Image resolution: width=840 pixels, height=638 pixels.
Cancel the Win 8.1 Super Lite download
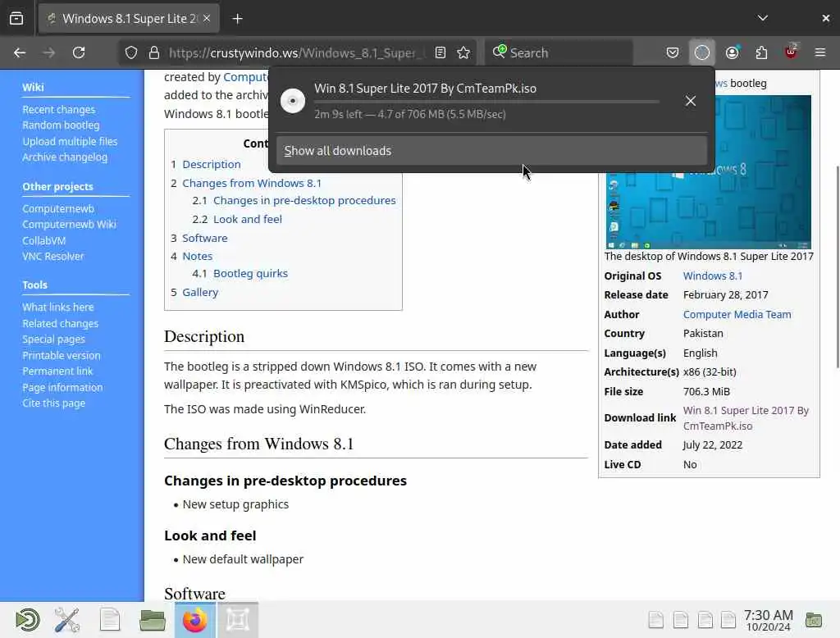690,101
